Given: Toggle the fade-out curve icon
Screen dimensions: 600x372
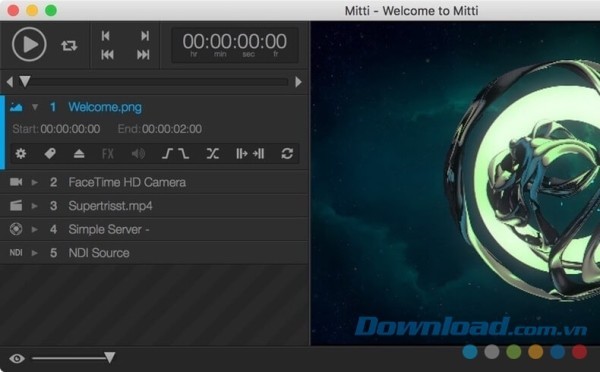Looking at the screenshot, I should 184,154.
